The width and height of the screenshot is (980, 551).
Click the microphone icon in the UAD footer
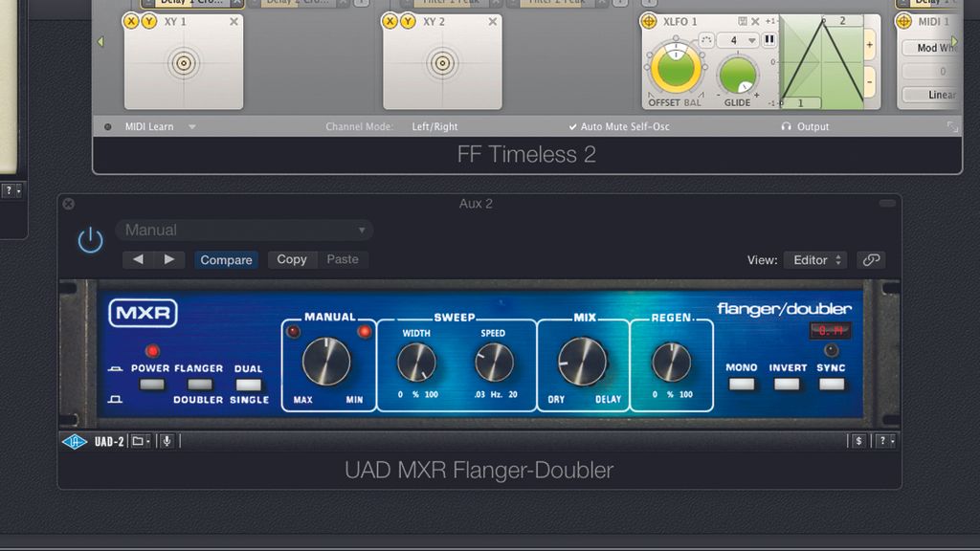coord(167,441)
